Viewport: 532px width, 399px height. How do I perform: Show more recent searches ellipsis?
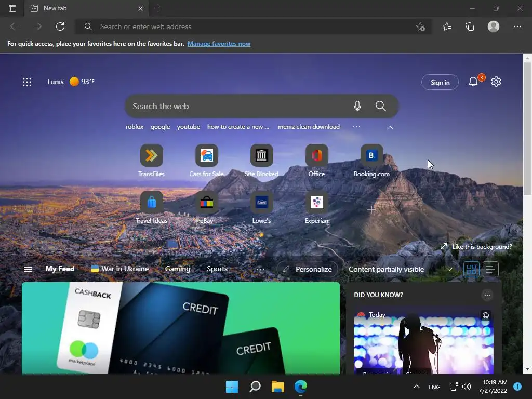tap(356, 127)
